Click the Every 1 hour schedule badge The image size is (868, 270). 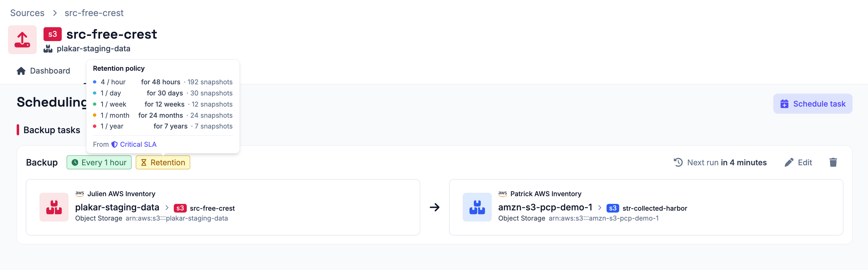point(99,162)
